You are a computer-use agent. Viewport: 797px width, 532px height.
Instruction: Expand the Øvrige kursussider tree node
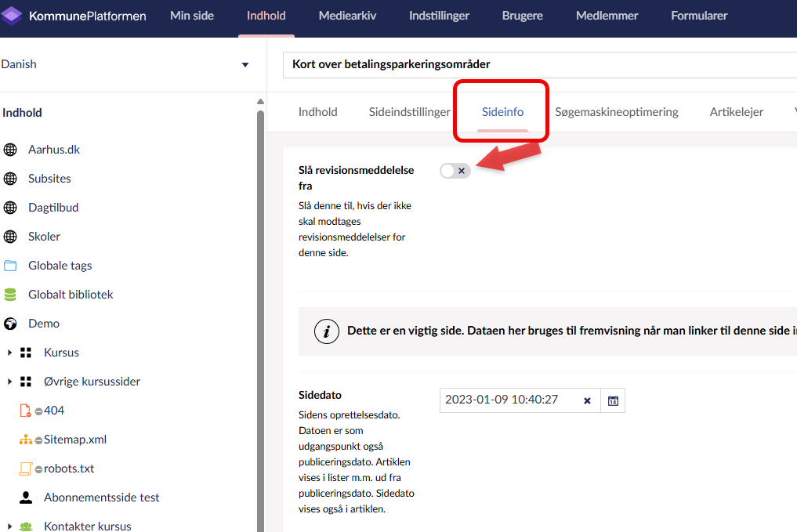9,382
